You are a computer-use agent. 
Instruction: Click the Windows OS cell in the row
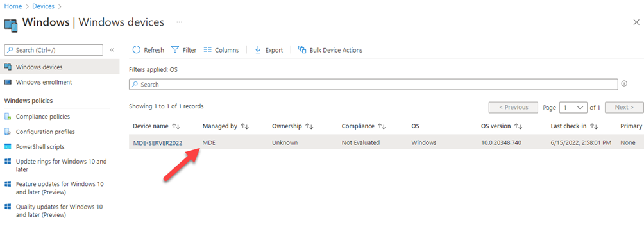(424, 142)
